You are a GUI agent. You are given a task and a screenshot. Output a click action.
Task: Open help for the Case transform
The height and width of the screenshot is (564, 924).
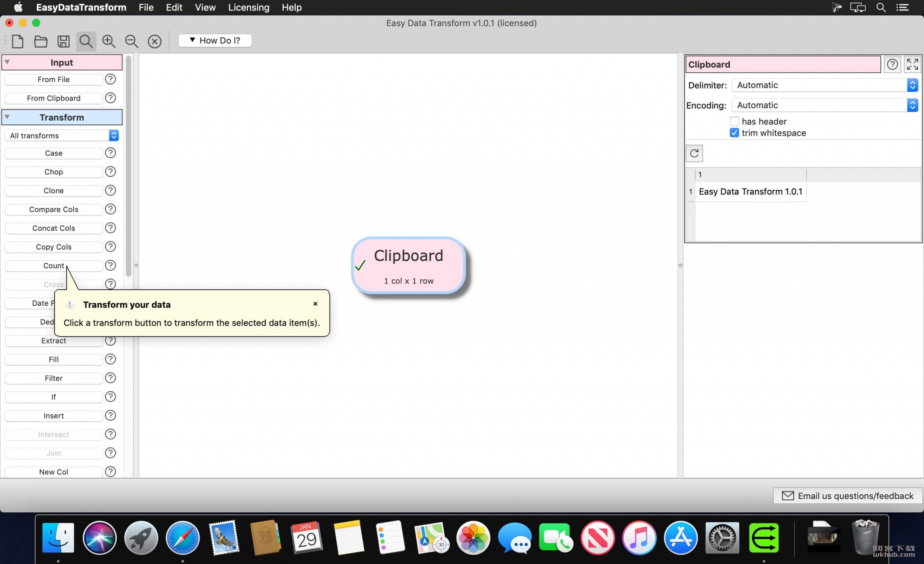tap(110, 153)
